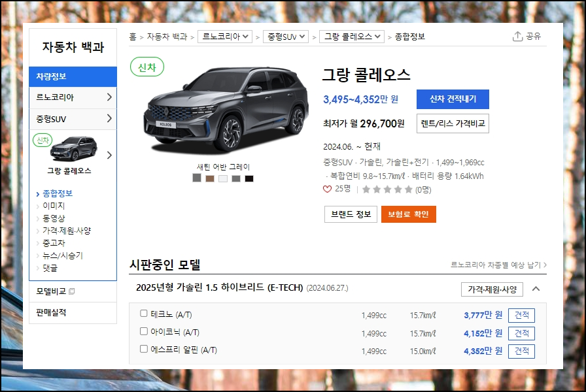Click the 보험료 확인 button
This screenshot has height=392, width=586.
409,214
